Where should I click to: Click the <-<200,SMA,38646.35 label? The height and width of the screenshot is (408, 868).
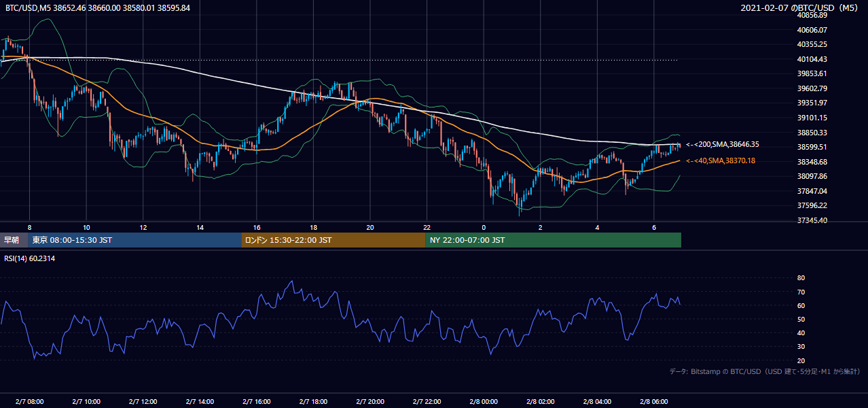[x=722, y=144]
